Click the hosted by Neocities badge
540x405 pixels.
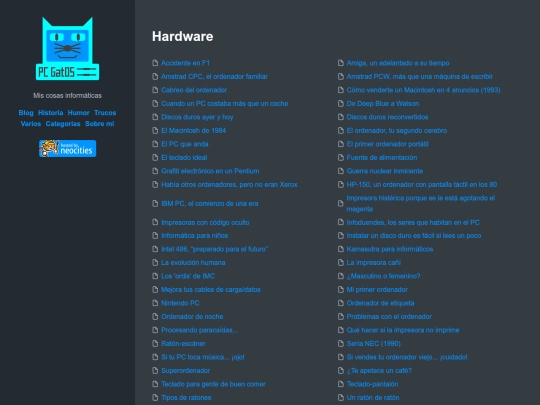68,148
